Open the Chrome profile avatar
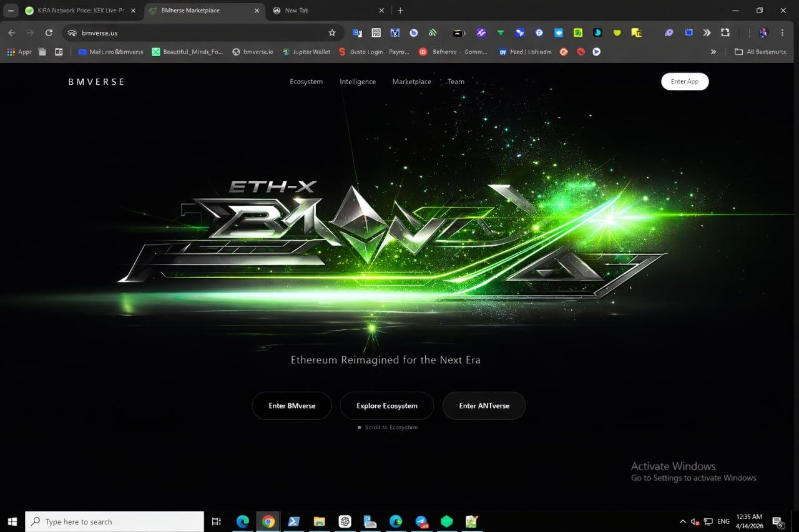Screen dimensions: 799x532 (x=763, y=33)
